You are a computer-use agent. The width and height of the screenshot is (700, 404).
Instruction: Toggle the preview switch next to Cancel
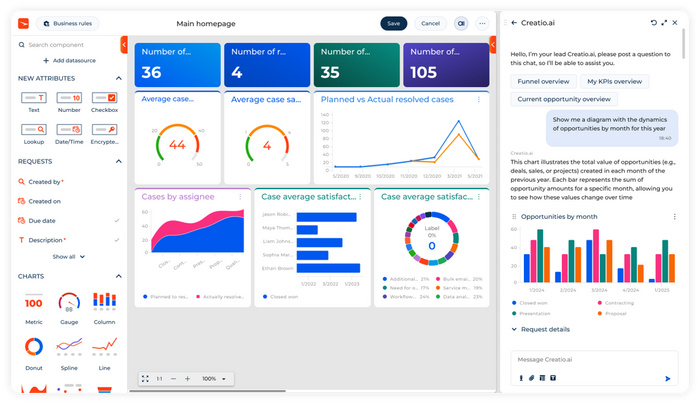tap(461, 23)
